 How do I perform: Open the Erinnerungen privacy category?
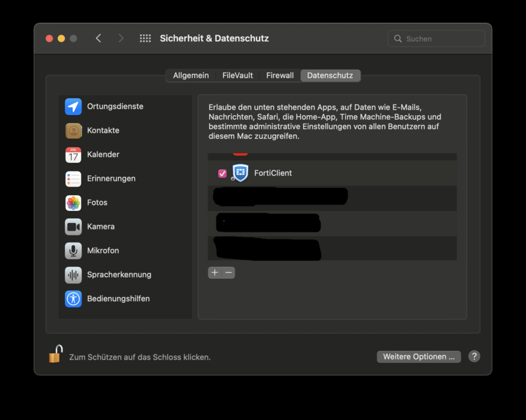click(110, 179)
